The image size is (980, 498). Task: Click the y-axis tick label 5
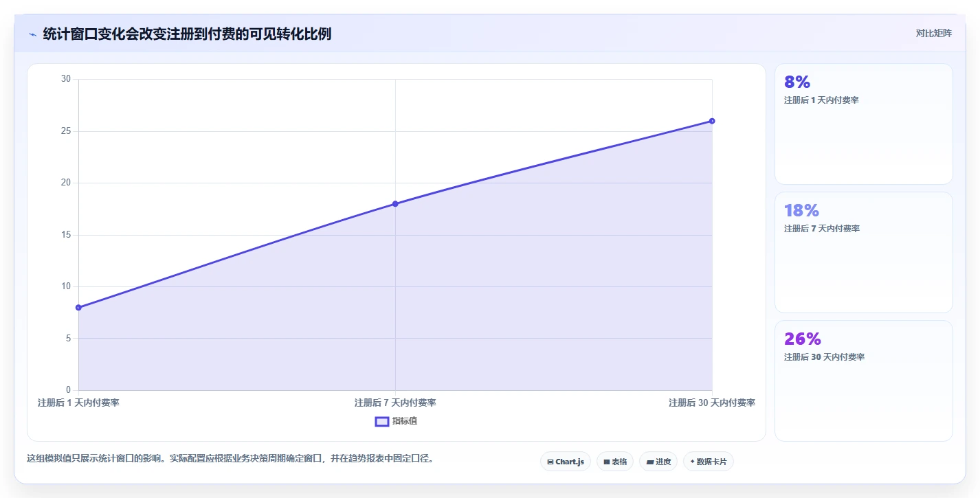point(69,339)
